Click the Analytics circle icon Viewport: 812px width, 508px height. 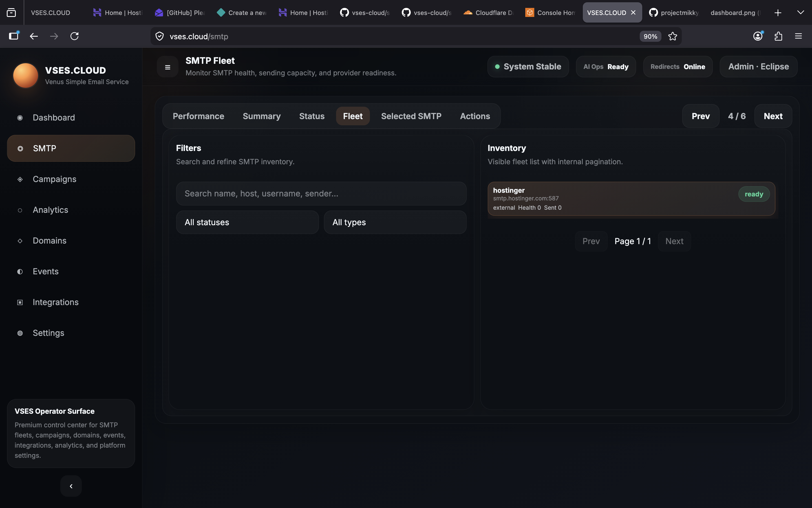pyautogui.click(x=20, y=210)
